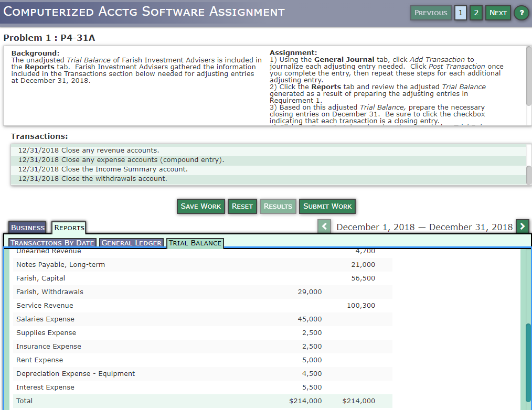Screen dimensions: 532x410
Task: Click the assignment panel scrollbar
Action: tap(529, 76)
